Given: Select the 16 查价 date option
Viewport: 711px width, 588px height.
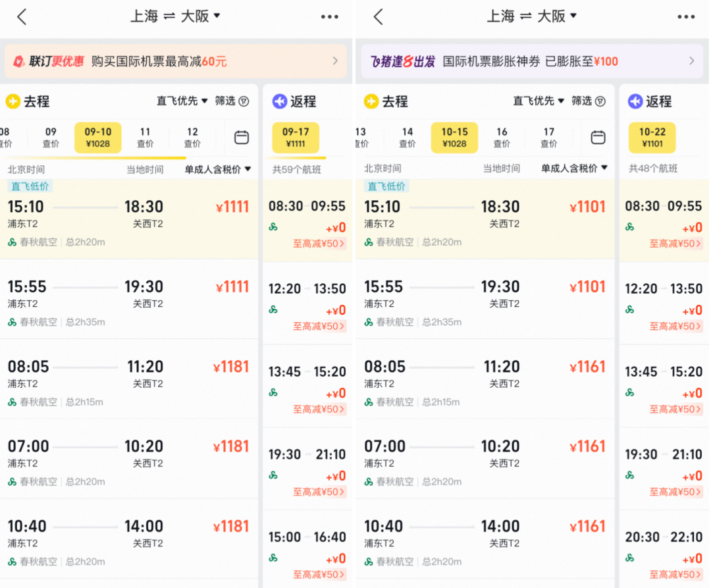Looking at the screenshot, I should (x=501, y=138).
